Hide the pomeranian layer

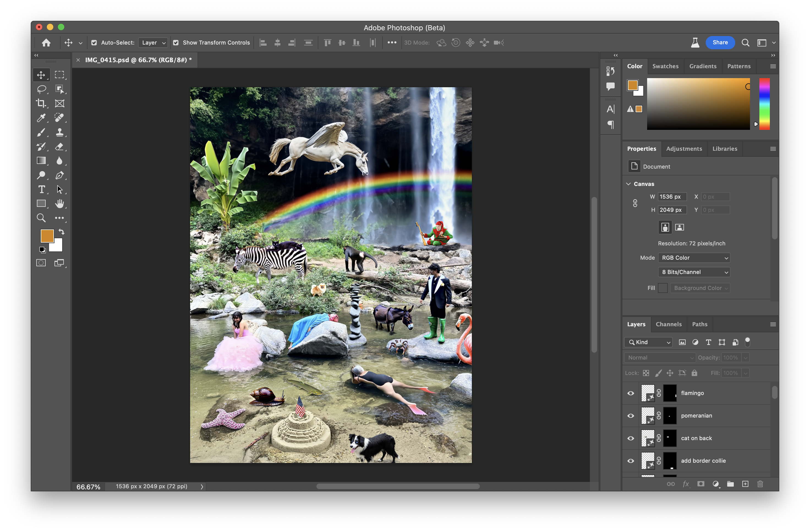[631, 416]
